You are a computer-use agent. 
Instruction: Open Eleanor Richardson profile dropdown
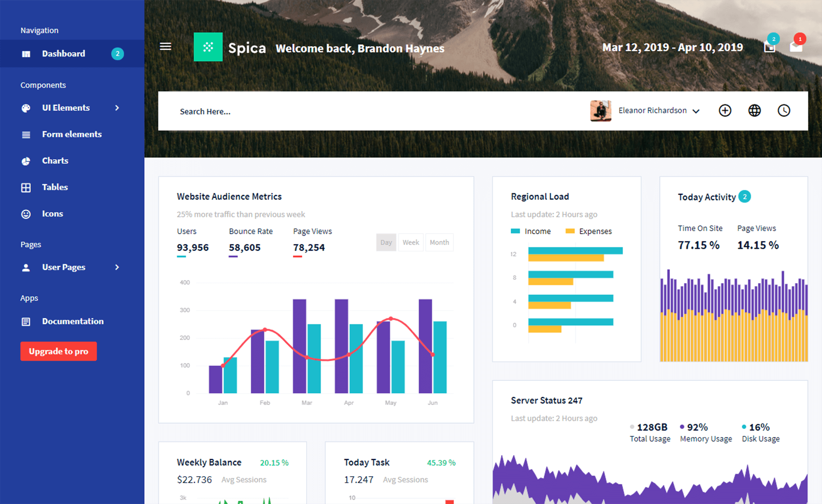[x=696, y=110]
